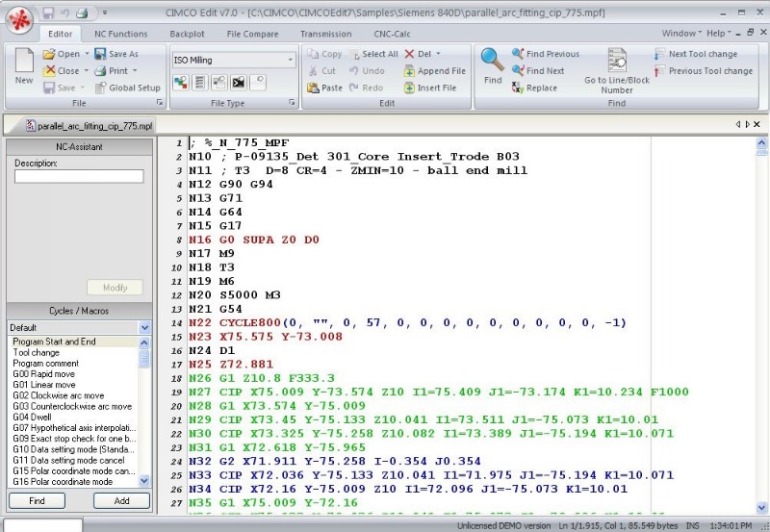The height and width of the screenshot is (532, 770).
Task: Click the Replace icon
Action: point(518,88)
